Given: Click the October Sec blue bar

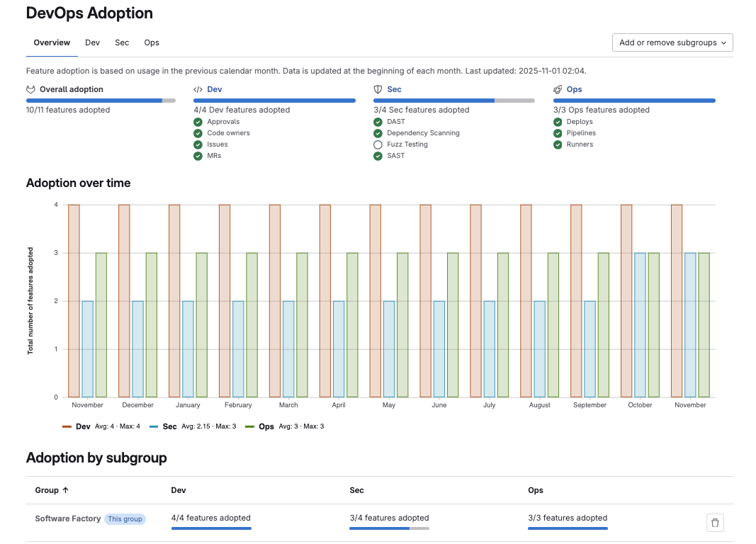Looking at the screenshot, I should click(640, 325).
